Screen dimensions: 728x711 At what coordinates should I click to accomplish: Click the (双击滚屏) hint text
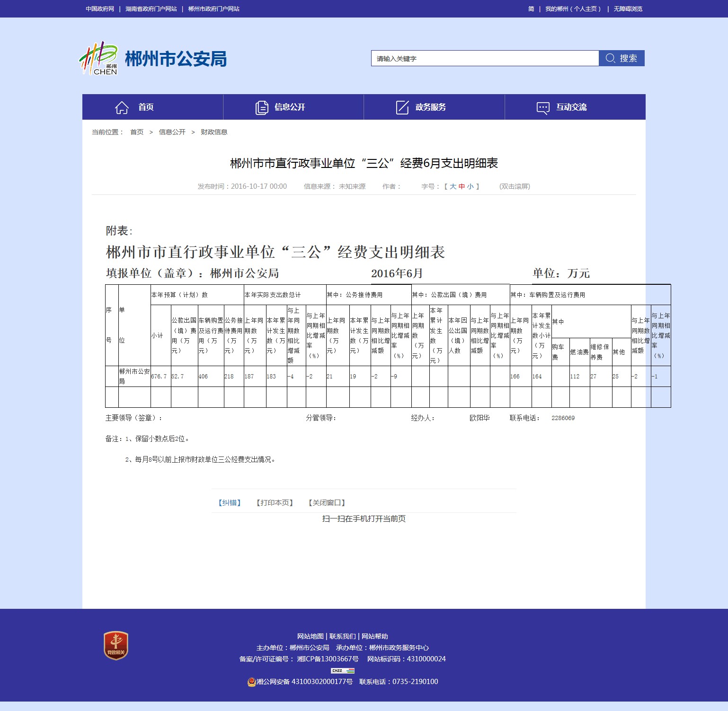515,186
